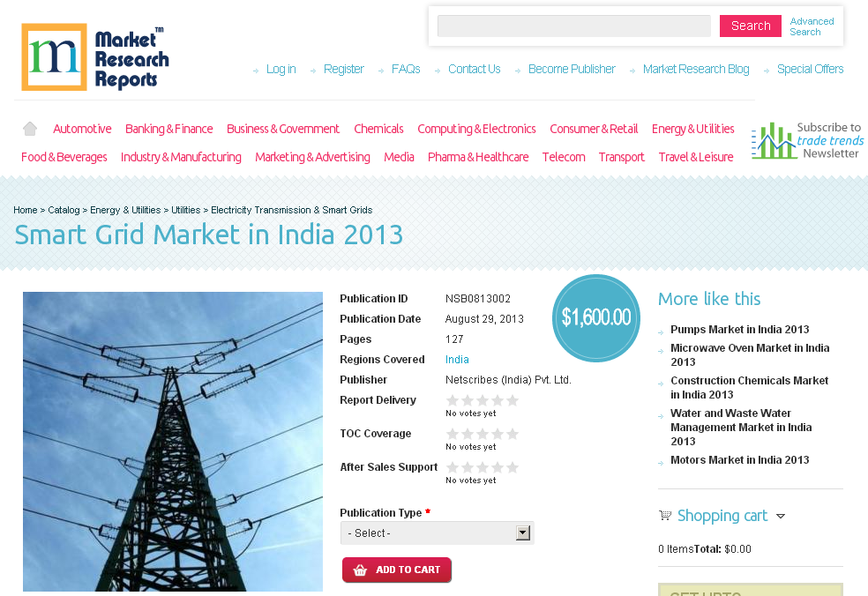Click the Register link
This screenshot has width=868, height=596.
click(x=344, y=69)
